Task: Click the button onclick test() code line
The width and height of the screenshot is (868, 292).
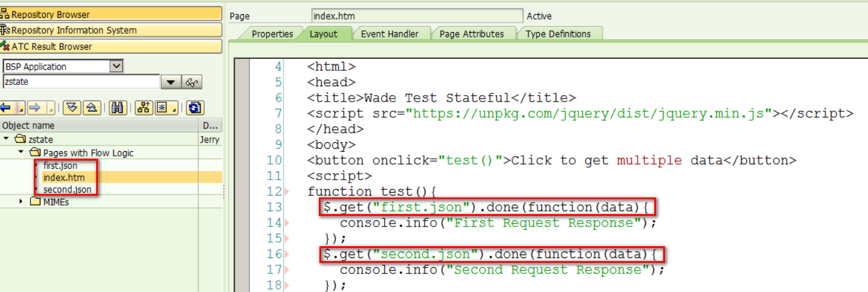Action: pyautogui.click(x=552, y=160)
